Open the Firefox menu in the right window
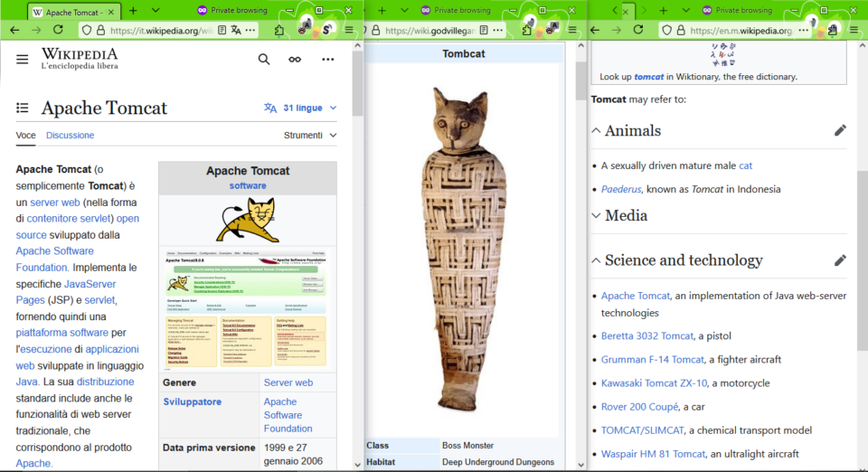Screen dimensions: 868x472 coord(854,30)
